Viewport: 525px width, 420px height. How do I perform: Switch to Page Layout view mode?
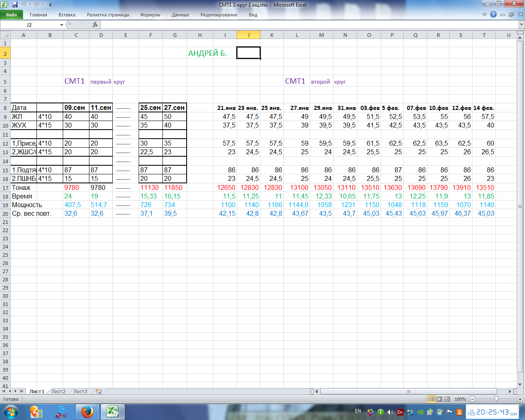coord(439,399)
